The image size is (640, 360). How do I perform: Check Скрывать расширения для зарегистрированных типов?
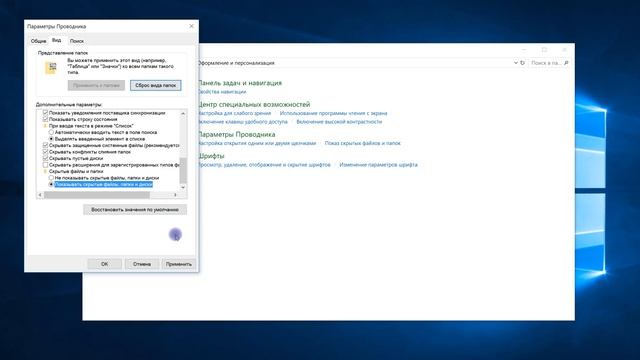coord(45,165)
